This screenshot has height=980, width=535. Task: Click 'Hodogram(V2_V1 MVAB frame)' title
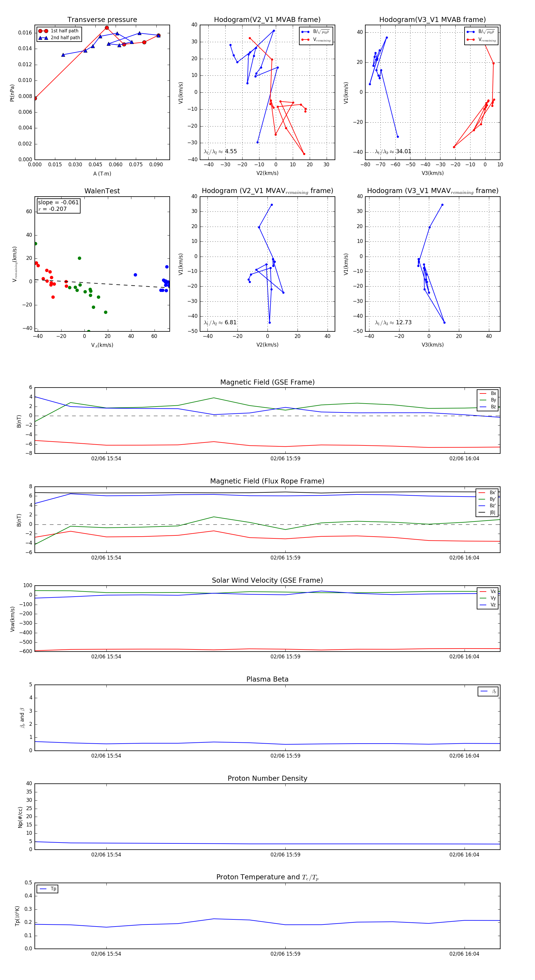click(267, 20)
